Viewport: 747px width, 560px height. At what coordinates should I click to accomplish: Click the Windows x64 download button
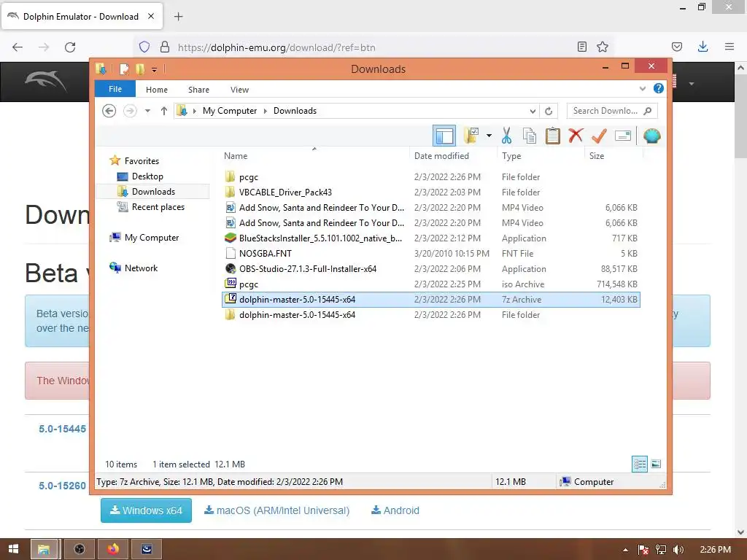pos(146,510)
